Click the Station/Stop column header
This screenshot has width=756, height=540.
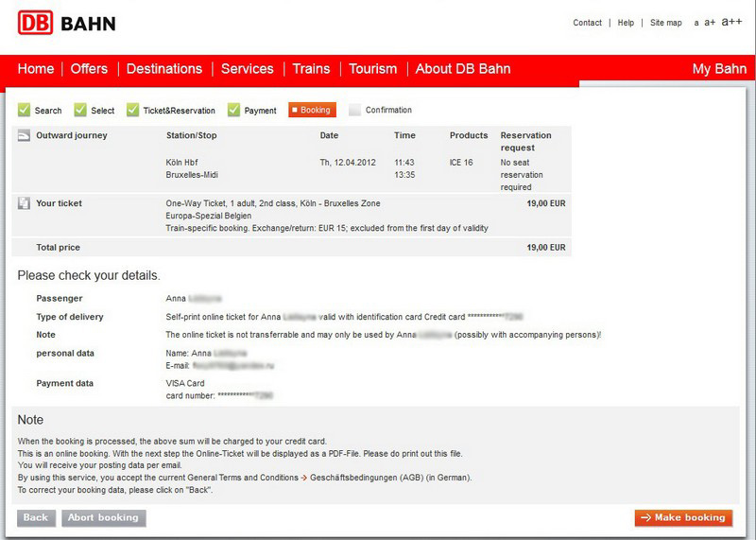(192, 135)
